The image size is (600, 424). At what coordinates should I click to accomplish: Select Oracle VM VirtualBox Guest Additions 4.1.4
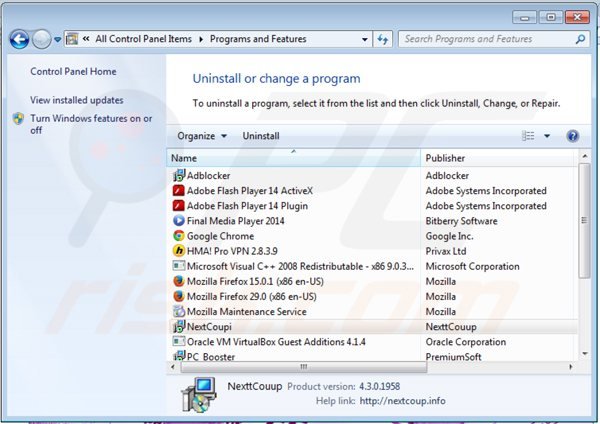[x=276, y=341]
